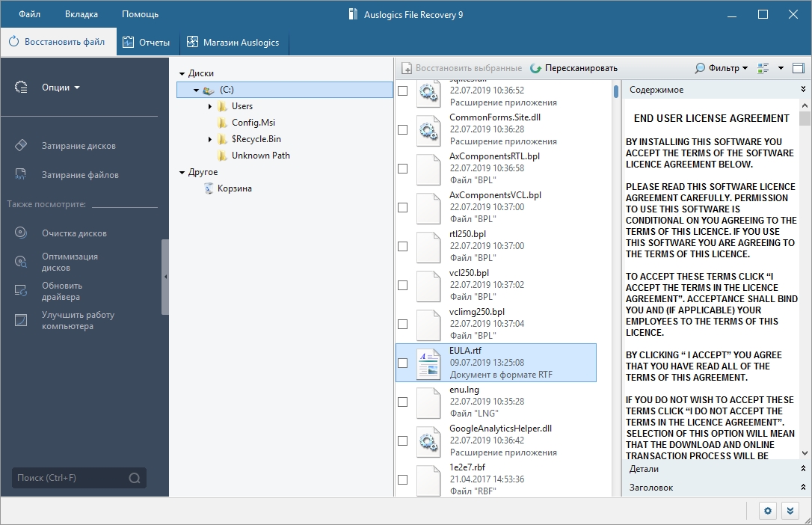Tick the checkbox next to CommonForms.Site.dll
This screenshot has height=525, width=812.
403,129
